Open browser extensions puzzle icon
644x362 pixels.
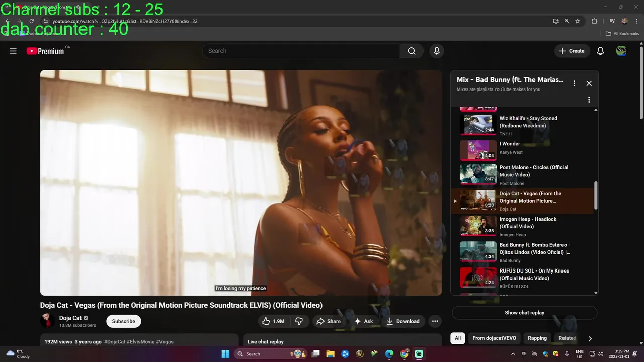tap(595, 21)
